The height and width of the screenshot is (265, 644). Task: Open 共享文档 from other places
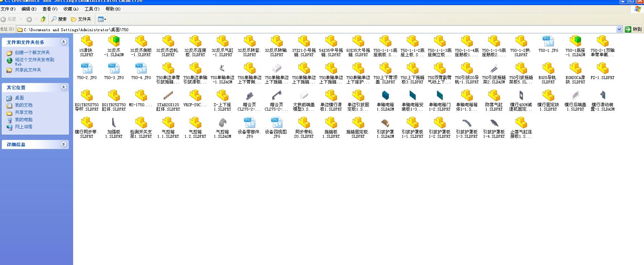(x=24, y=112)
